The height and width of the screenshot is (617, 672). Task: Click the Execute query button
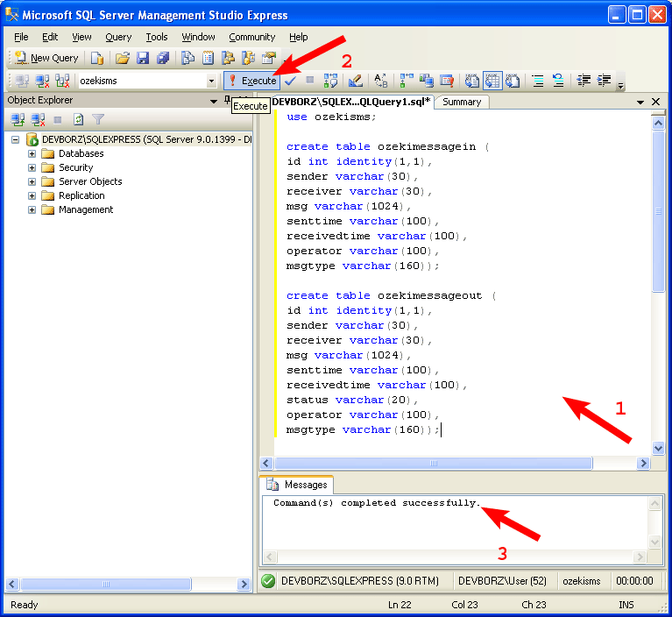tap(251, 81)
